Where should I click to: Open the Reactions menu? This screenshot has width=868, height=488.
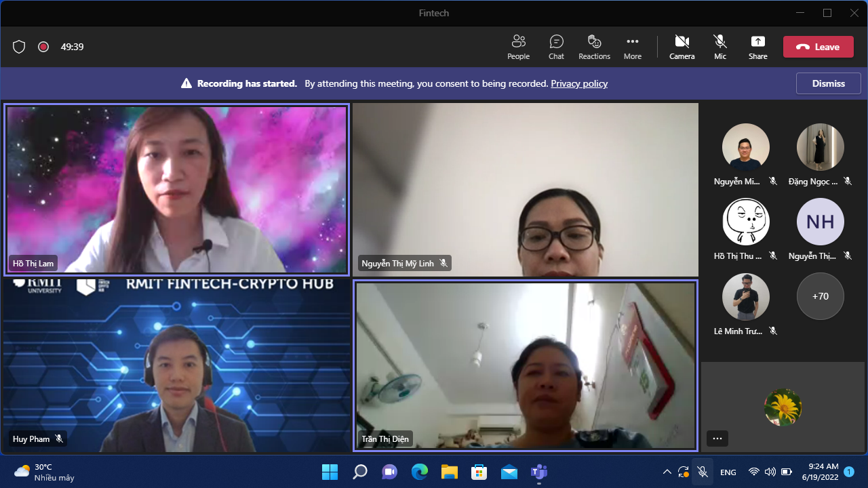point(594,47)
